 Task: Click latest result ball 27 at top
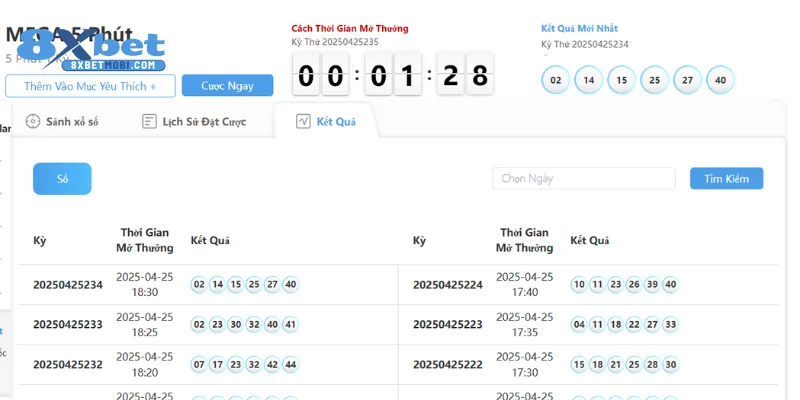687,80
